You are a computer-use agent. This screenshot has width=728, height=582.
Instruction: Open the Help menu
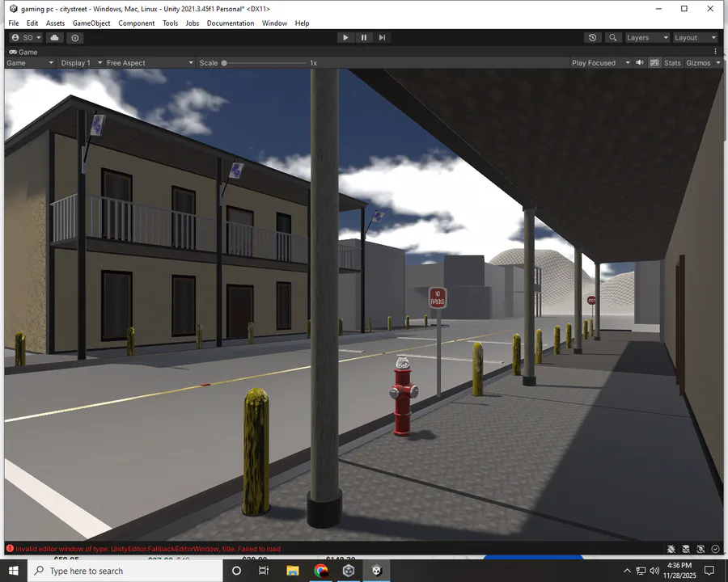[303, 23]
